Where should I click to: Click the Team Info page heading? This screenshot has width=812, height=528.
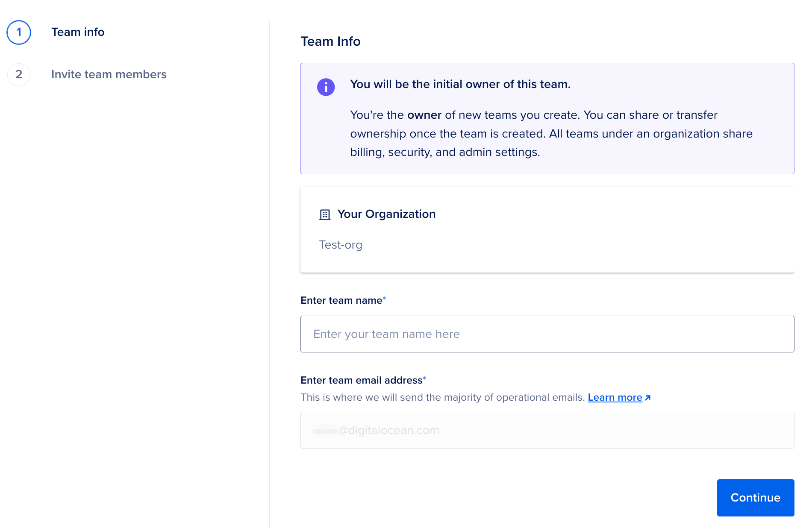coord(330,41)
